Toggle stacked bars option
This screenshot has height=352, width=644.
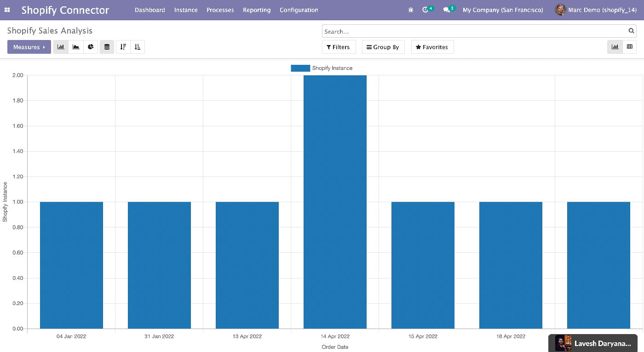107,47
